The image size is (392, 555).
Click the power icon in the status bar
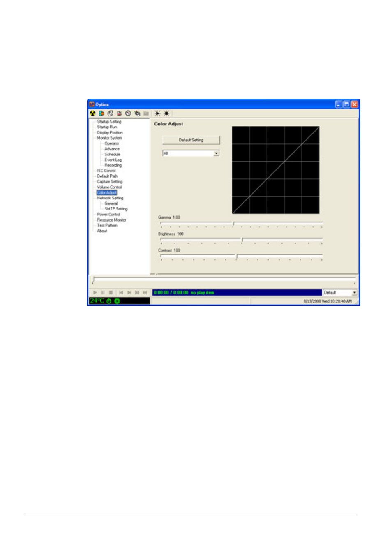pos(109,301)
